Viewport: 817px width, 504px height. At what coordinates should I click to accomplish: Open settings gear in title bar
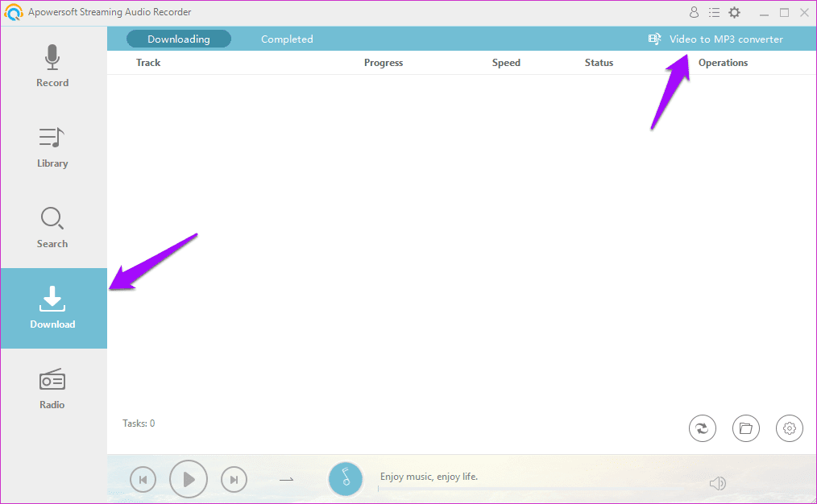[734, 13]
